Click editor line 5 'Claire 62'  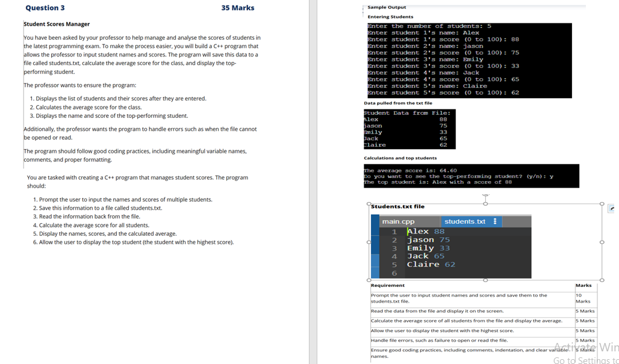point(431,264)
